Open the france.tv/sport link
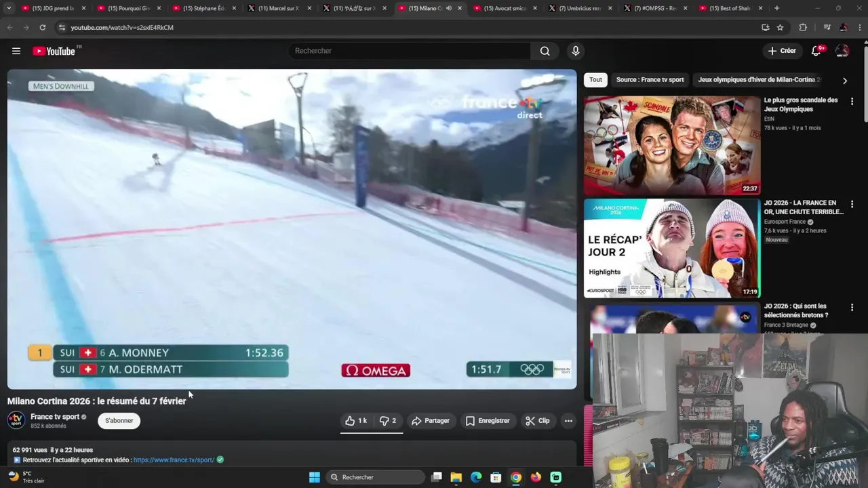868x488 pixels. (x=174, y=460)
